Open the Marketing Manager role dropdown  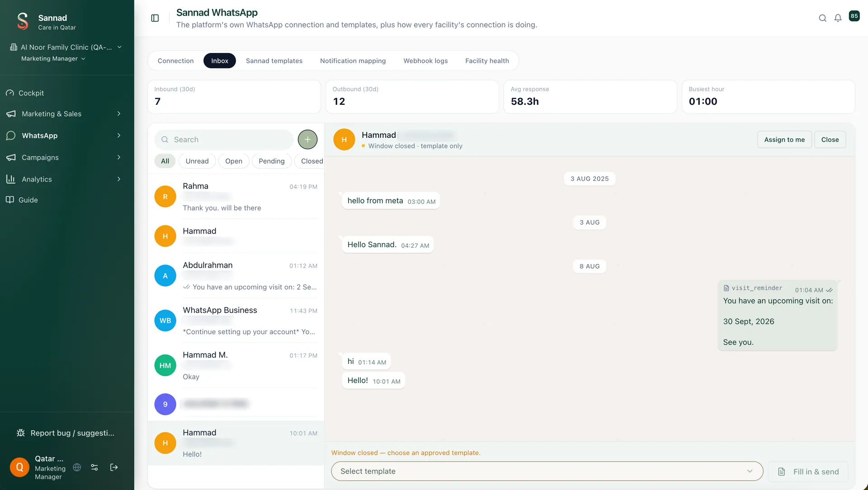pyautogui.click(x=53, y=59)
